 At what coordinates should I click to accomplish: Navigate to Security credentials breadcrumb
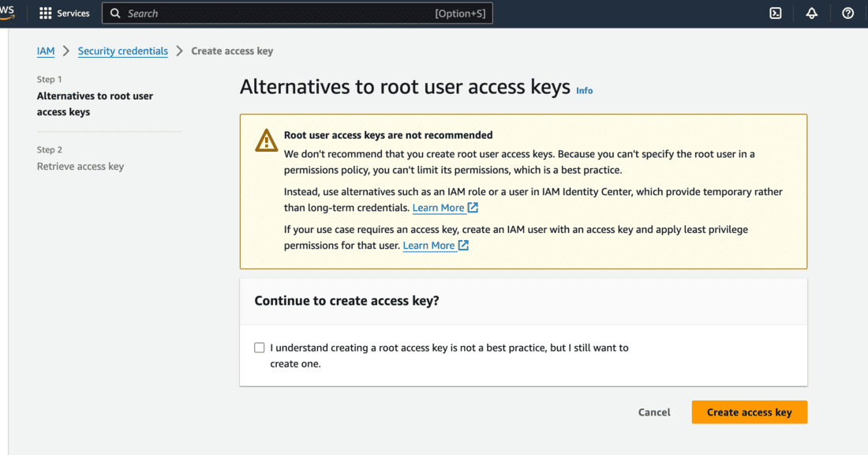tap(122, 51)
